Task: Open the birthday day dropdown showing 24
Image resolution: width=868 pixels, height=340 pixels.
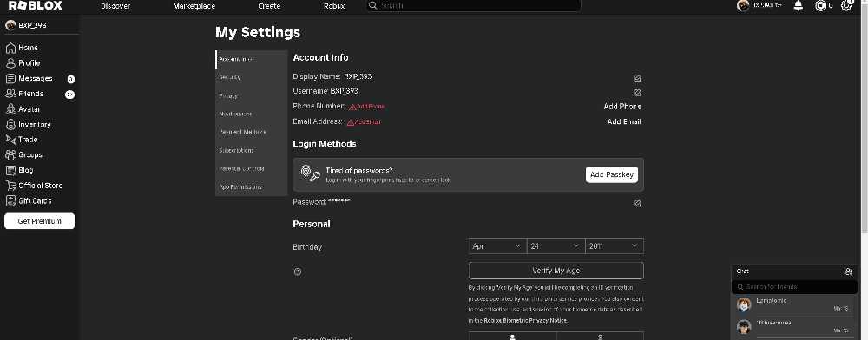Action: pyautogui.click(x=556, y=246)
